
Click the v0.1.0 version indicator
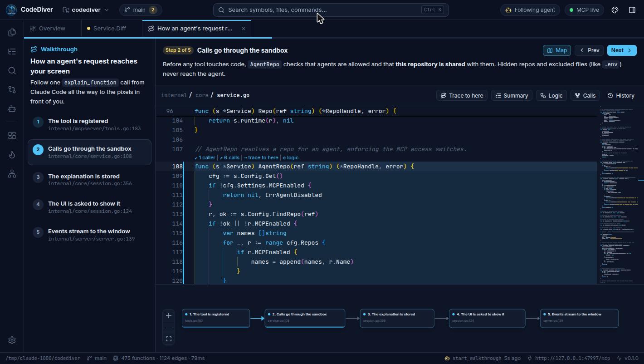pos(629,358)
